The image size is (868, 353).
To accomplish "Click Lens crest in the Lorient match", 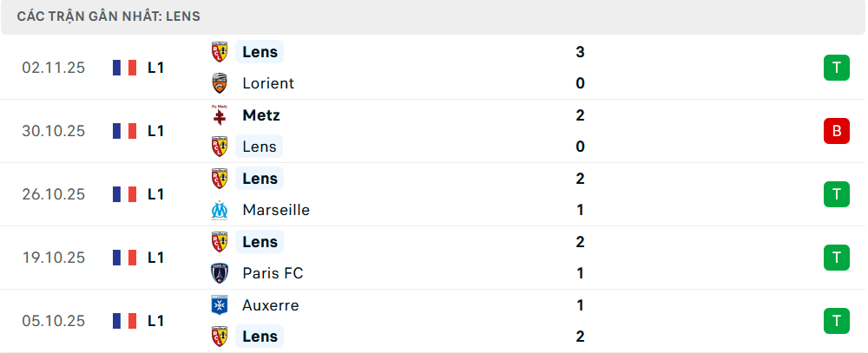I will point(220,52).
